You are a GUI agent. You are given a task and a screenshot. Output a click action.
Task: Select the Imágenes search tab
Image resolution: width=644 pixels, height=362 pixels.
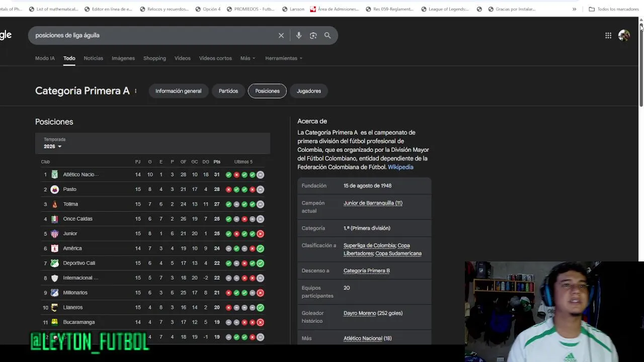click(x=123, y=58)
